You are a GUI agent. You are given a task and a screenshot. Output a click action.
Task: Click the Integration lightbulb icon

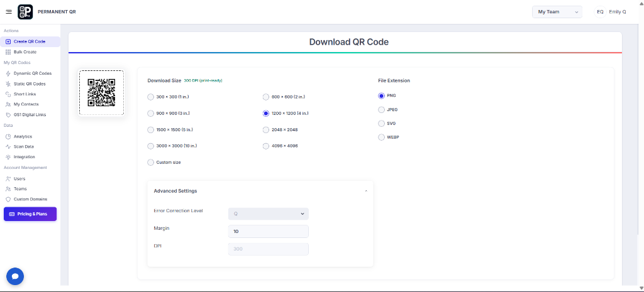[x=8, y=156]
